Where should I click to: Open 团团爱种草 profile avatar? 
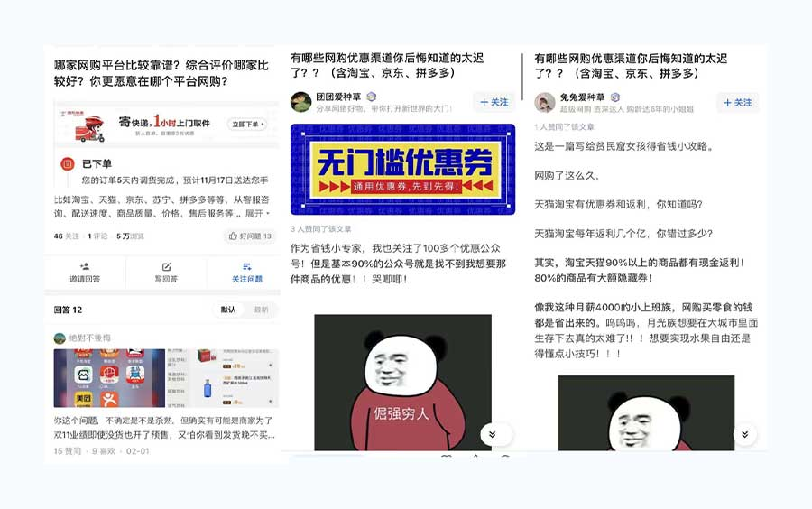click(x=300, y=102)
